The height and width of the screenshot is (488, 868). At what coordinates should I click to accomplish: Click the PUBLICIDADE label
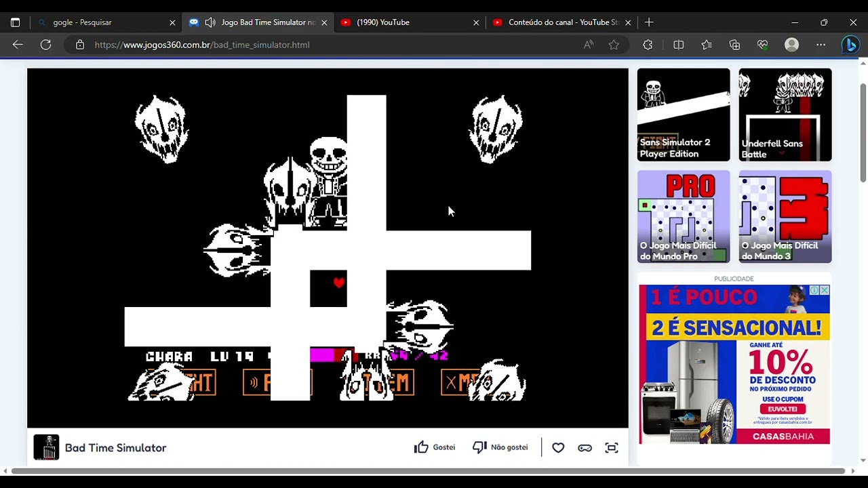[734, 279]
